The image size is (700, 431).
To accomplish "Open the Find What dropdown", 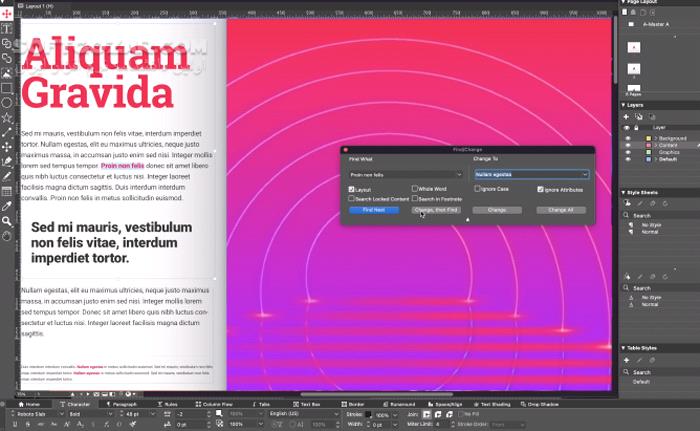I will point(459,175).
